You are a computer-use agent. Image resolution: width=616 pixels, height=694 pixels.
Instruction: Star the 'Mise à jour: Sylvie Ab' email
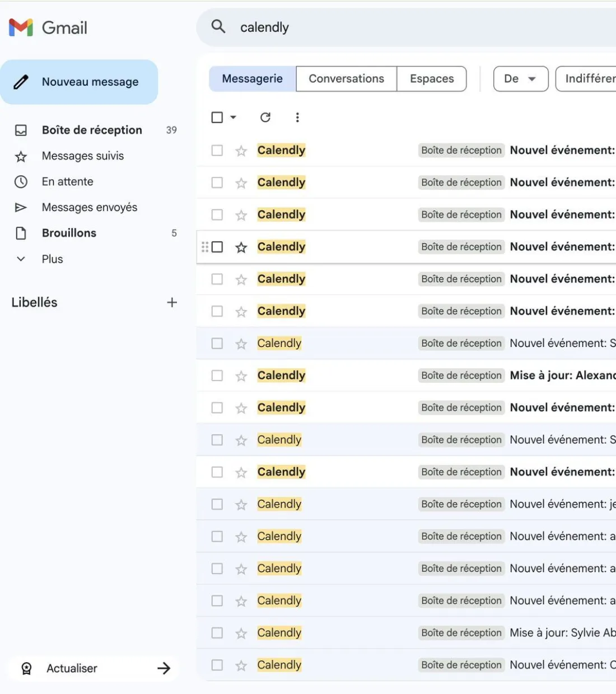(x=241, y=634)
